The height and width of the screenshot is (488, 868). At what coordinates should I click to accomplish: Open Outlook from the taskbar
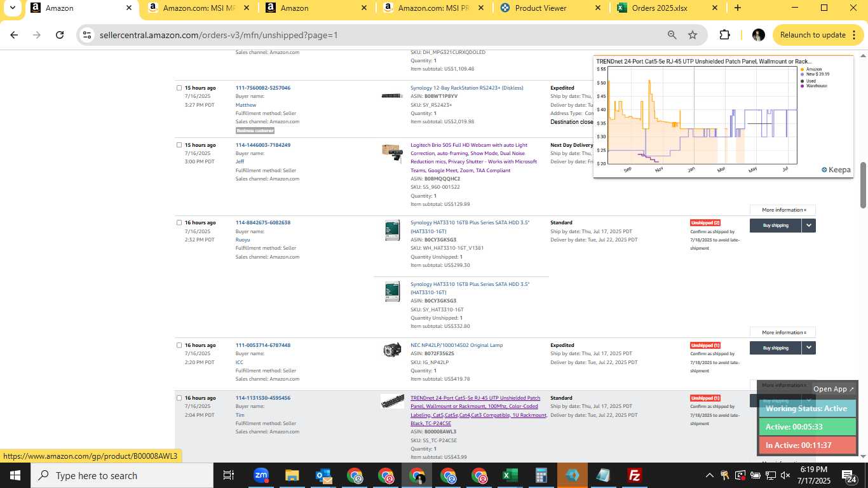coord(323,475)
